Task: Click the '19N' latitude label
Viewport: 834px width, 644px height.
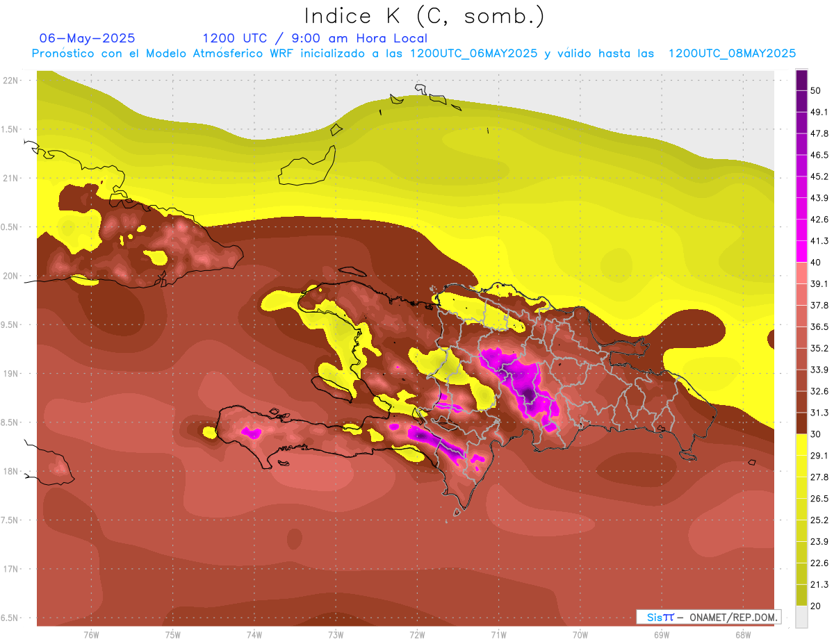Action: tap(11, 373)
